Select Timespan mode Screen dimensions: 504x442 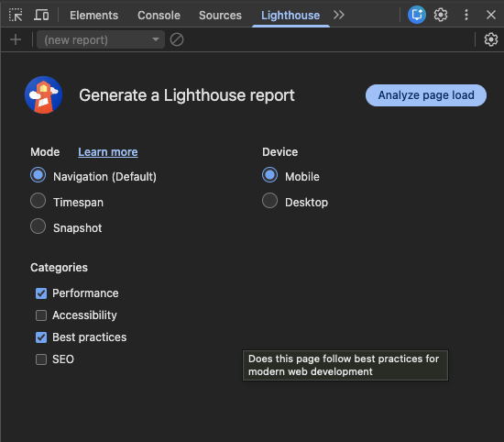(38, 201)
